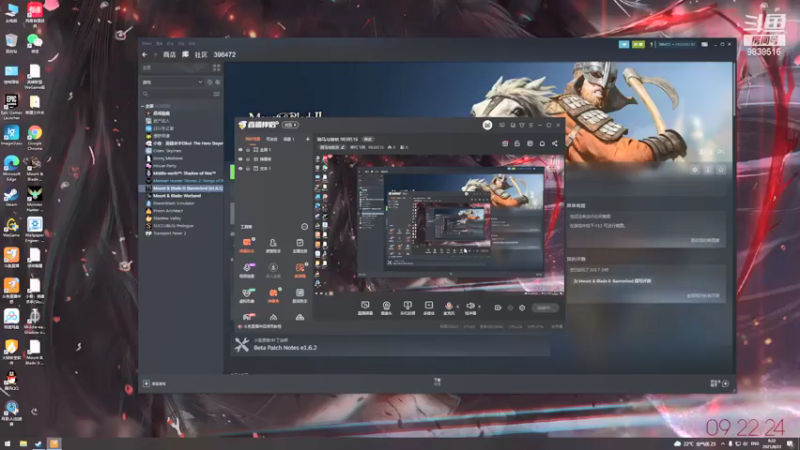800x450 pixels.
Task: Open the game settings gear on Steam page
Action: pos(695,170)
